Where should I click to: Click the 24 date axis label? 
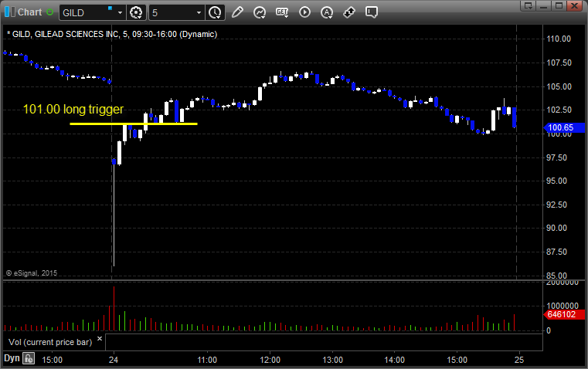pyautogui.click(x=114, y=360)
